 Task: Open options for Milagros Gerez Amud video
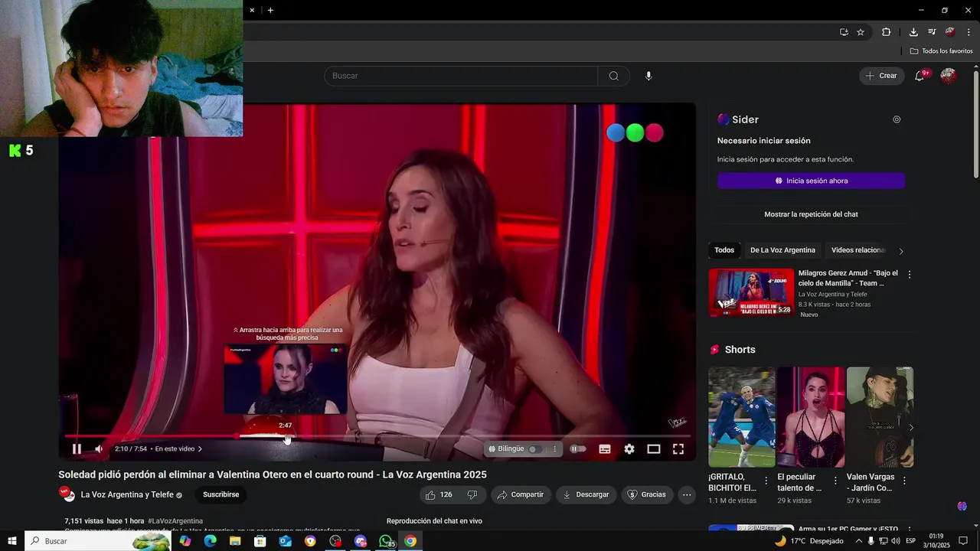tap(910, 274)
